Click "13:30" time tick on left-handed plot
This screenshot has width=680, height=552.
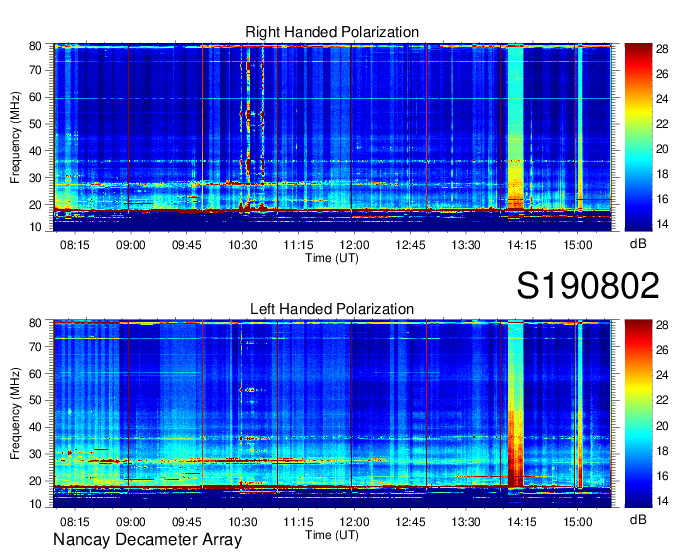pos(466,522)
